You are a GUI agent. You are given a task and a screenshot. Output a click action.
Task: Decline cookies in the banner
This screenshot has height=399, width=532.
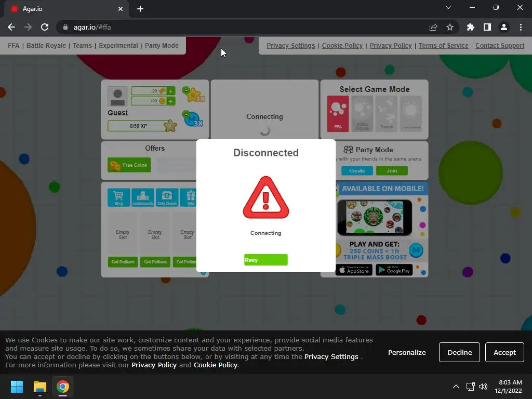pos(459,352)
